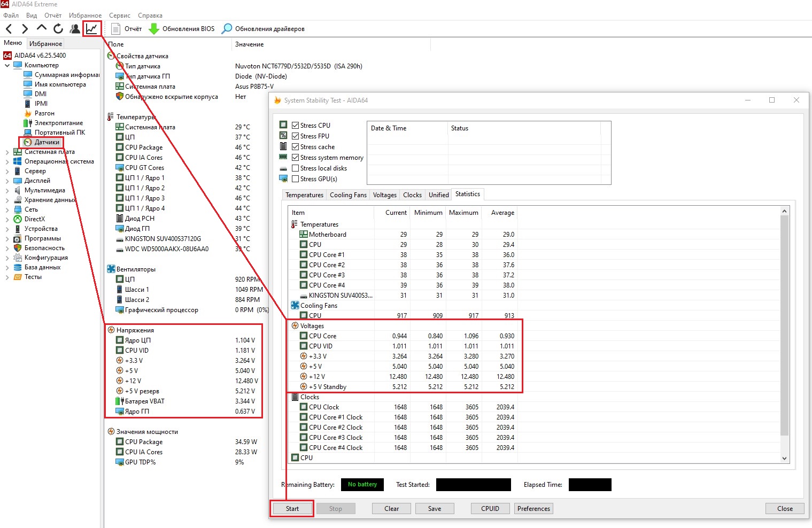Switch to the Unified tab
The height and width of the screenshot is (528, 812).
pyautogui.click(x=439, y=195)
